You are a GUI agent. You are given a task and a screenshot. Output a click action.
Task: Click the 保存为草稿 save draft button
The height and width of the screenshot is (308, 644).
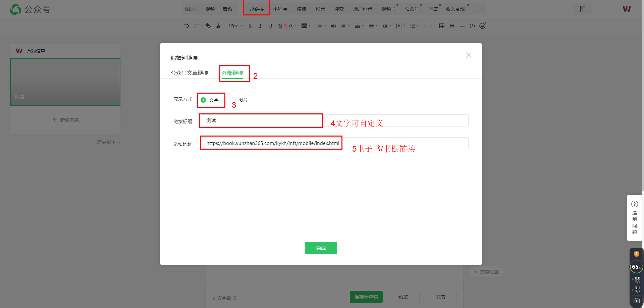click(x=366, y=297)
